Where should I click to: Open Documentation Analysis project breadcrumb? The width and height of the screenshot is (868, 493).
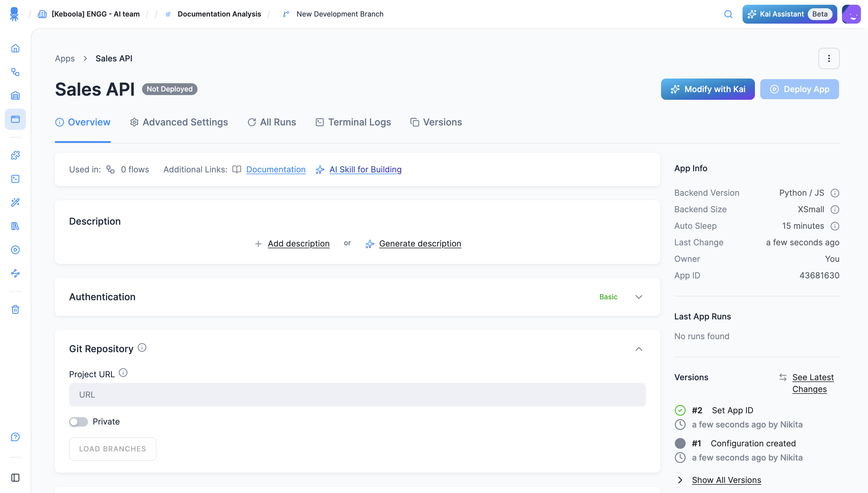(x=219, y=14)
